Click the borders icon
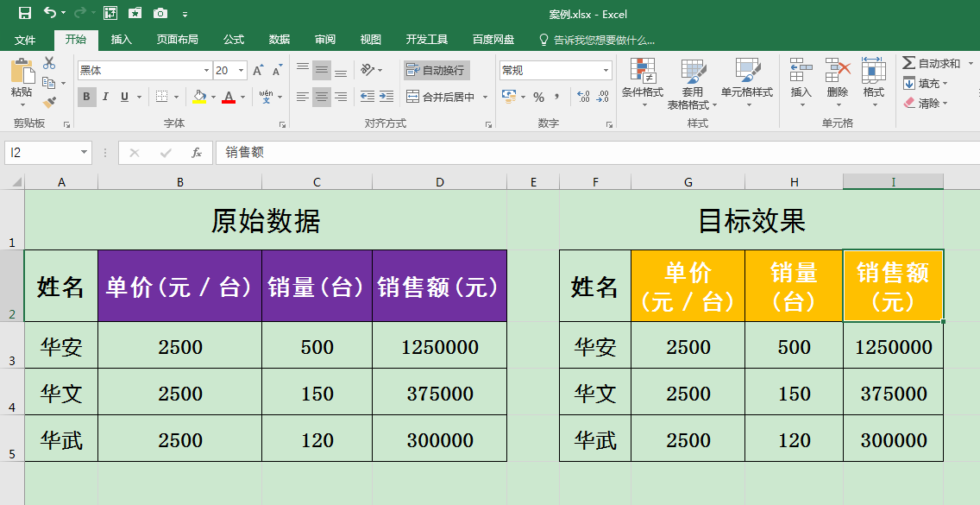Viewport: 980px width, 505px height. [162, 97]
